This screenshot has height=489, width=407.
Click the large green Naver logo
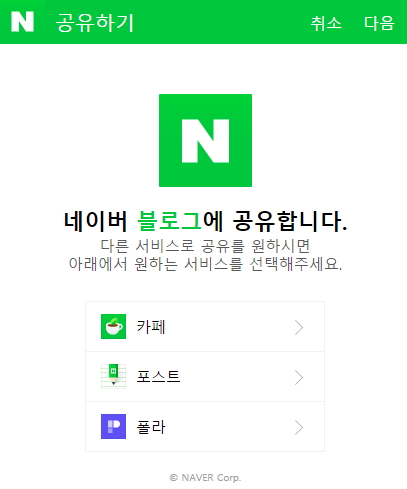(x=205, y=140)
